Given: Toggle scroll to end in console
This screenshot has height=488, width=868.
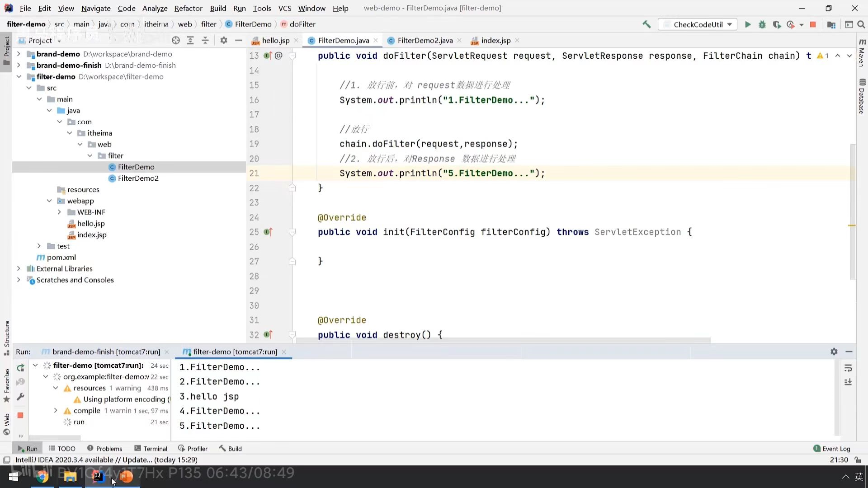Looking at the screenshot, I should coord(848,382).
